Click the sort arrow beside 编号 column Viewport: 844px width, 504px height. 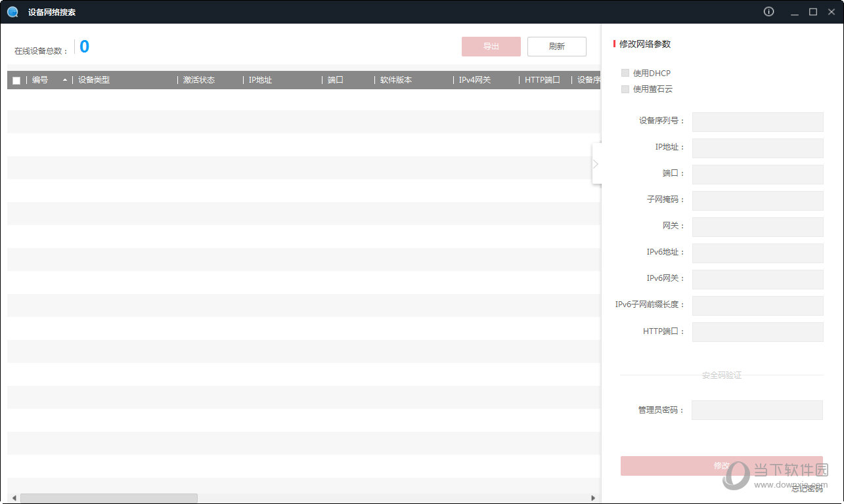pos(65,80)
